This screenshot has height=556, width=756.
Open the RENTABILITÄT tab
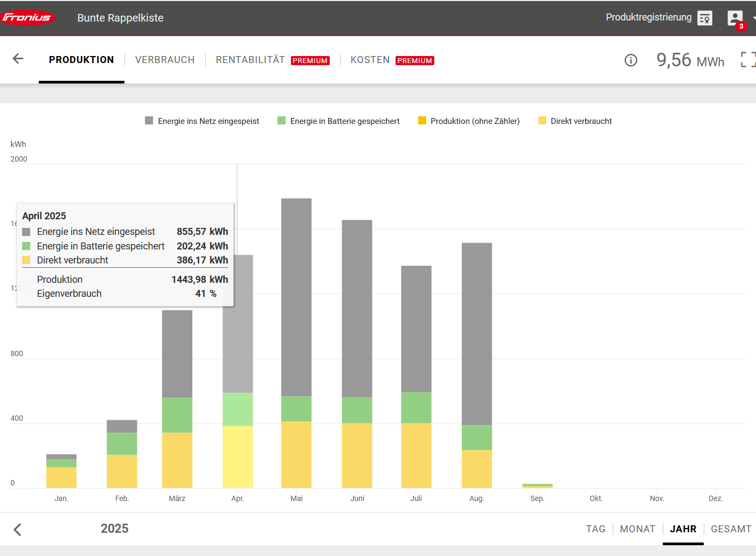(251, 60)
